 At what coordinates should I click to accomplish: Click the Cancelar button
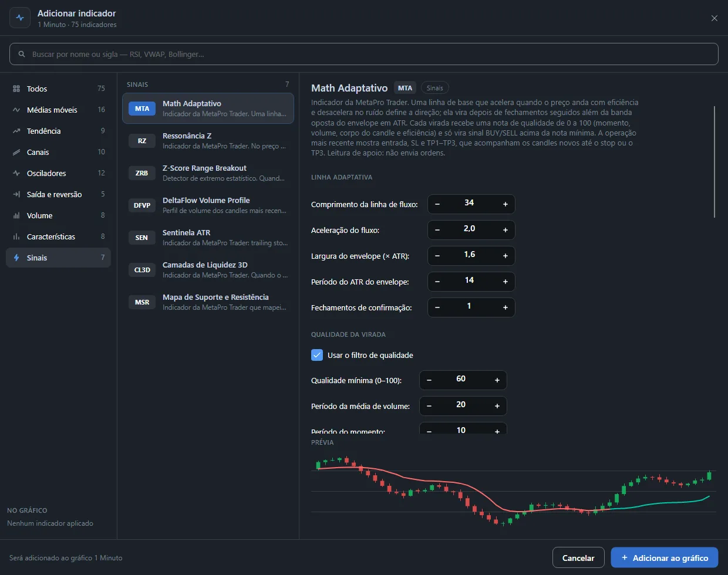(578, 558)
